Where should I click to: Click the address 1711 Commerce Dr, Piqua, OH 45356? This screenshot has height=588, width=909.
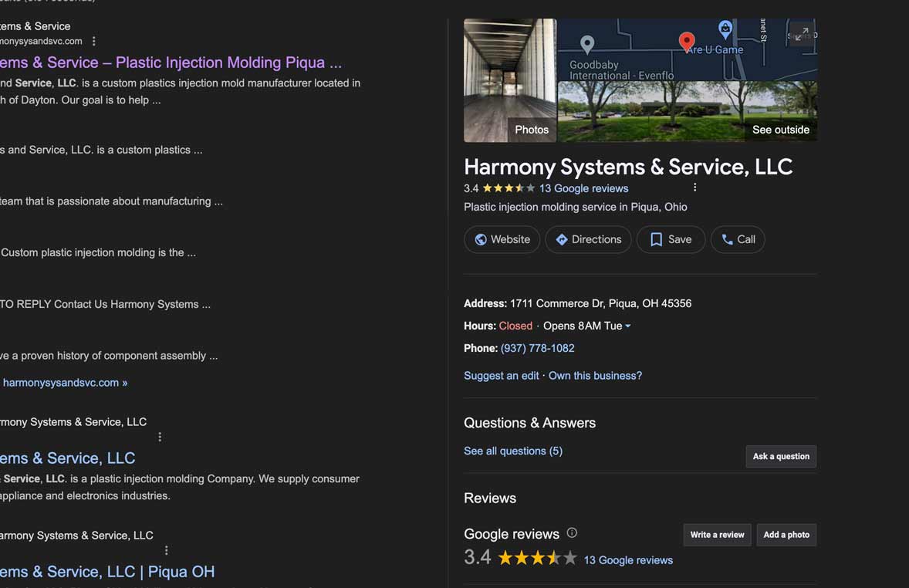(600, 303)
